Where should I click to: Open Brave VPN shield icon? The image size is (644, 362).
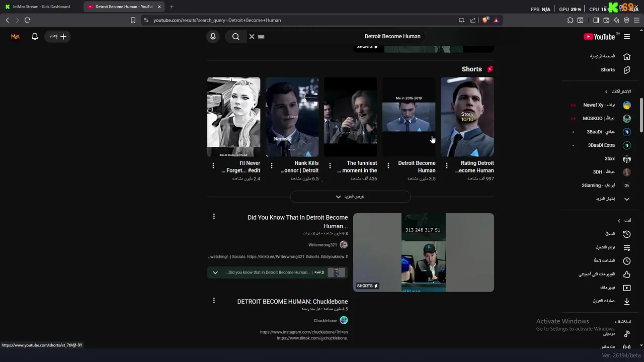[x=626, y=20]
